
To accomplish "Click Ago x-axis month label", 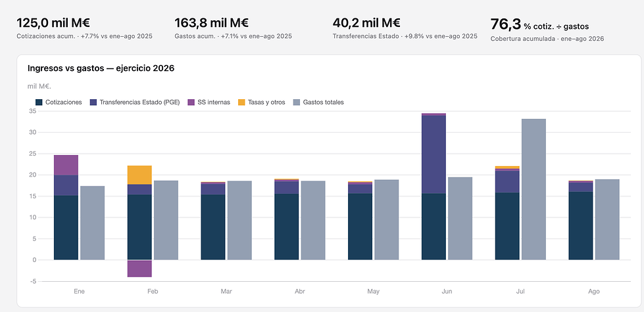I will point(594,292).
